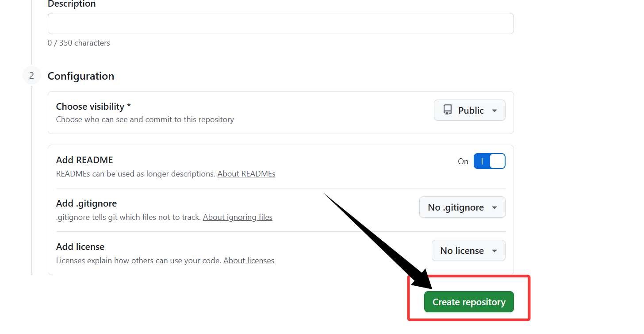
Task: Expand the No .gitignore template dropdown
Action: (462, 207)
